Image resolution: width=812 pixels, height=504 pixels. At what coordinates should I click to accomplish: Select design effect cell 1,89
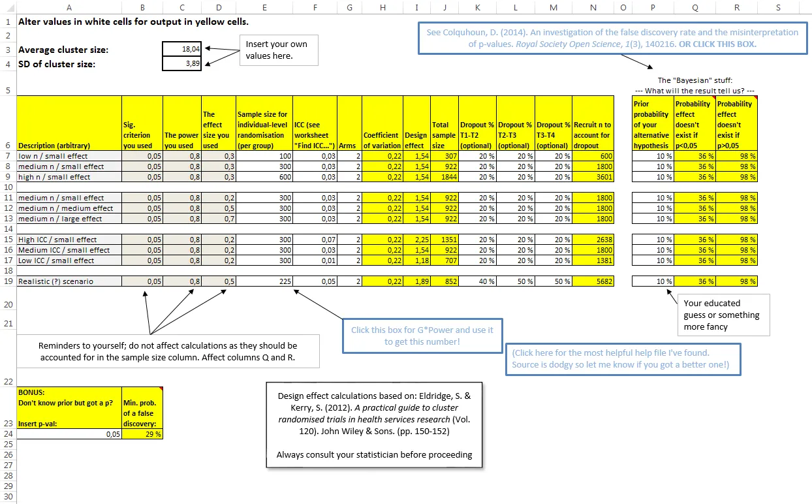(416, 281)
